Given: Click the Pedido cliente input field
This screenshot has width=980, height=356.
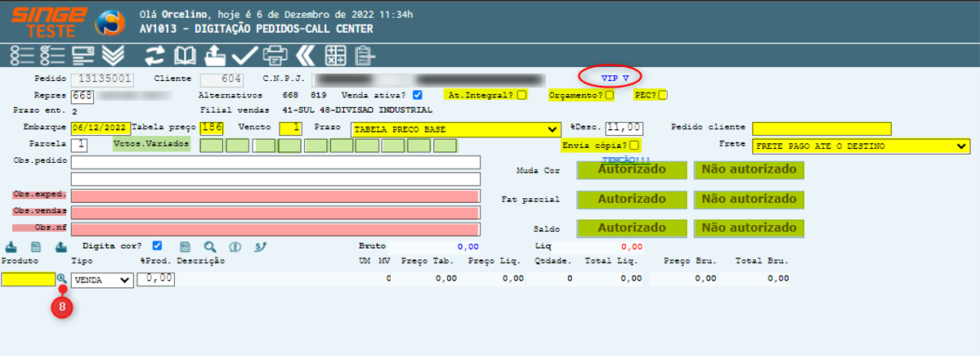Looking at the screenshot, I should coord(821,128).
